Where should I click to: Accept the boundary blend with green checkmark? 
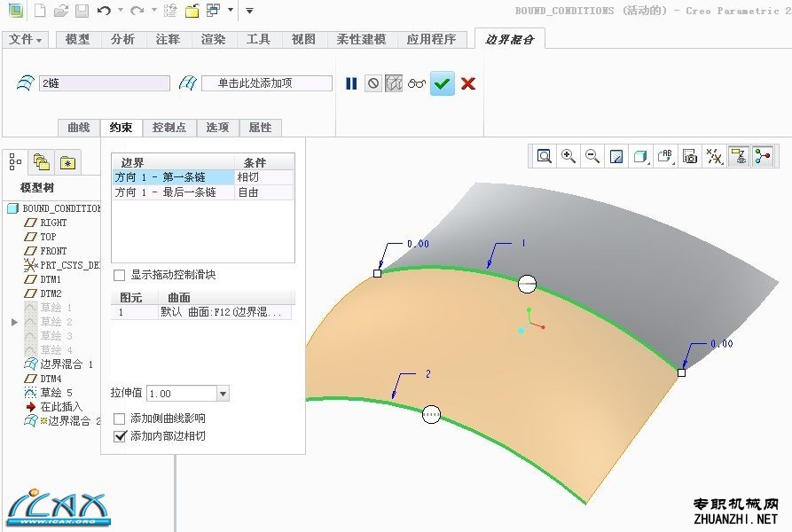[x=442, y=83]
